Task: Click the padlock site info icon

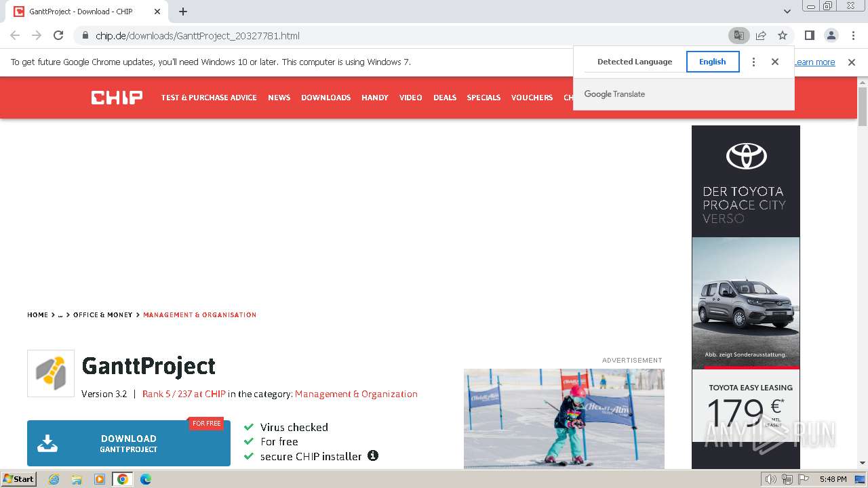Action: [x=85, y=35]
